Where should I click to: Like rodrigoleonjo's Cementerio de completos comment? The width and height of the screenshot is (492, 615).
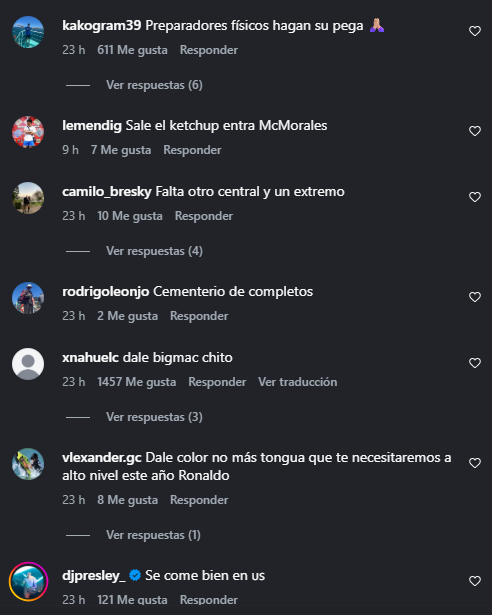point(475,297)
